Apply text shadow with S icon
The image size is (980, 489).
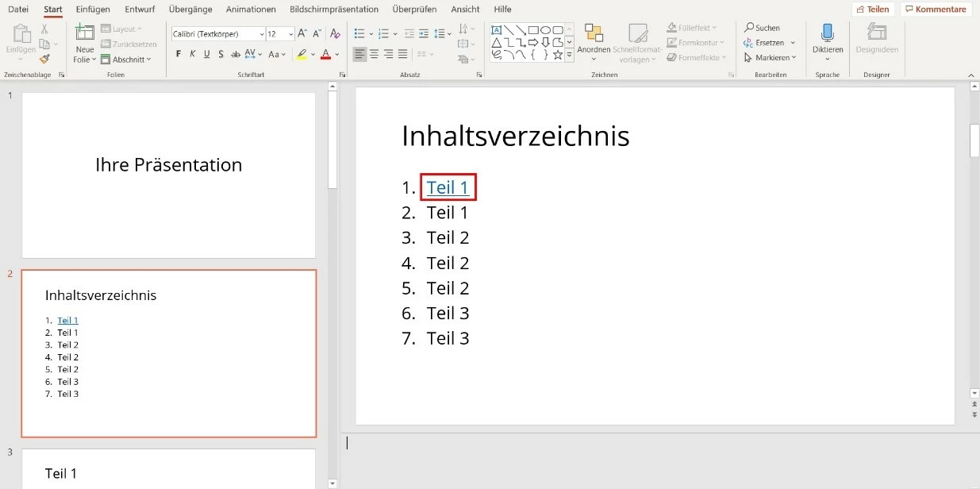point(221,54)
